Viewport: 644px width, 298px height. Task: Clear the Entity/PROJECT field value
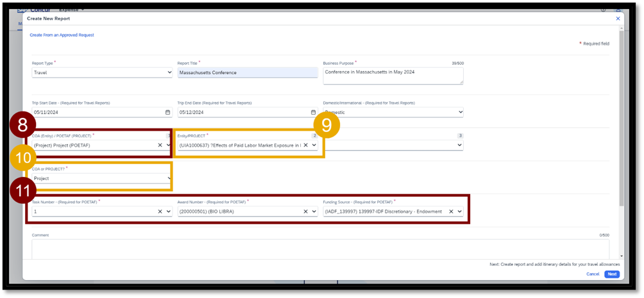tap(306, 145)
